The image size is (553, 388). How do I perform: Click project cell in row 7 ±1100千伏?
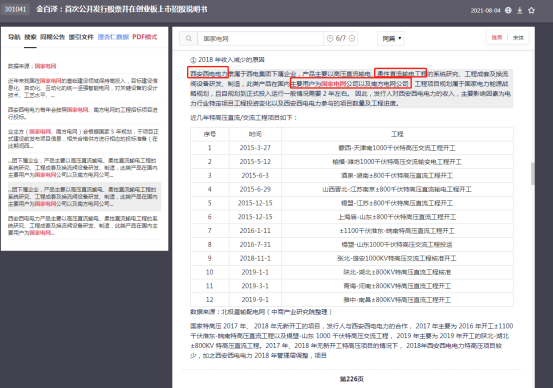pyautogui.click(x=397, y=231)
